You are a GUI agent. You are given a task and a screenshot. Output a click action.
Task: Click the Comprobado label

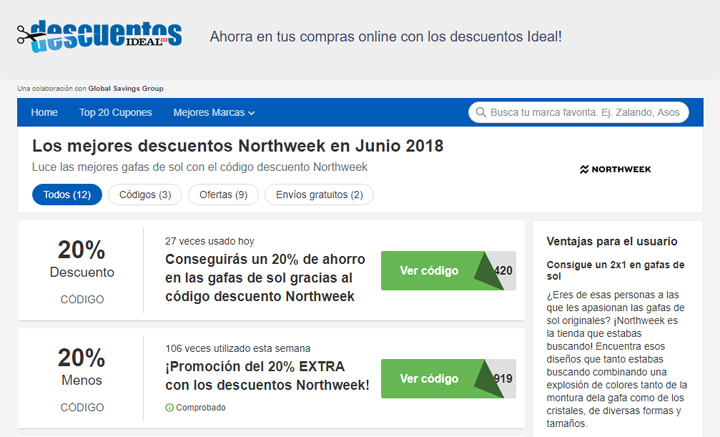point(201,408)
